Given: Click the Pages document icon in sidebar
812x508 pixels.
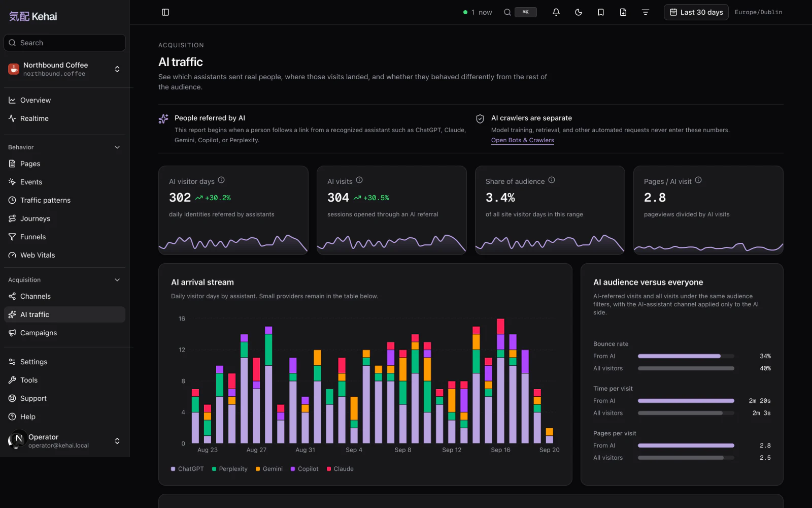Looking at the screenshot, I should (x=12, y=164).
